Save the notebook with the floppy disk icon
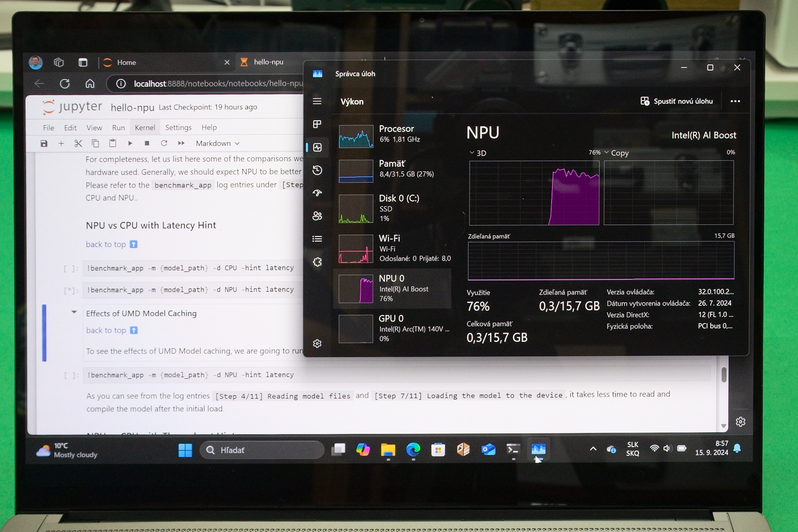 (44, 143)
